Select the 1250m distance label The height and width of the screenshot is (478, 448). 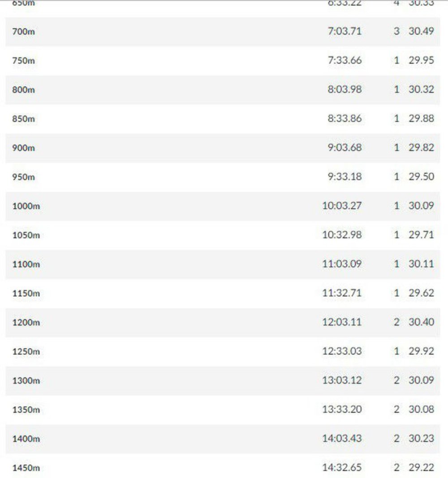[26, 351]
